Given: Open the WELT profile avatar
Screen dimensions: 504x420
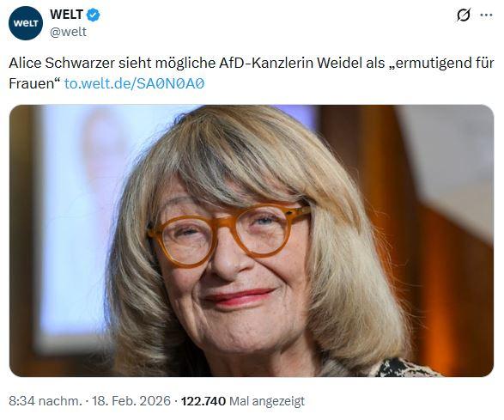Looking at the screenshot, I should click(x=26, y=23).
